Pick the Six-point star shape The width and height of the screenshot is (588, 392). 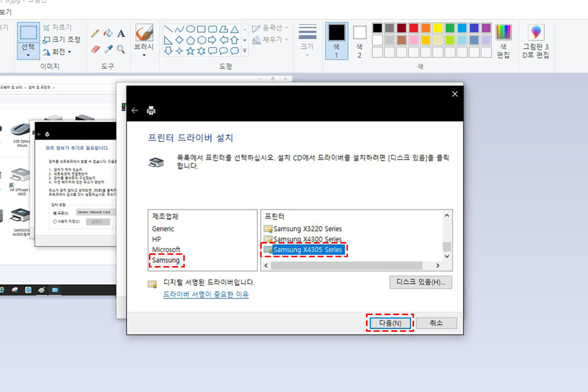point(201,50)
